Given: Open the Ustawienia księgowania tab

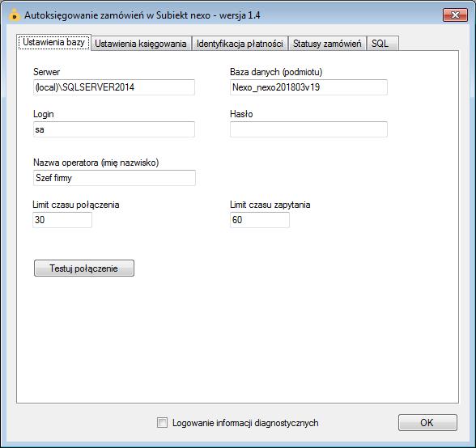Looking at the screenshot, I should pos(141,44).
